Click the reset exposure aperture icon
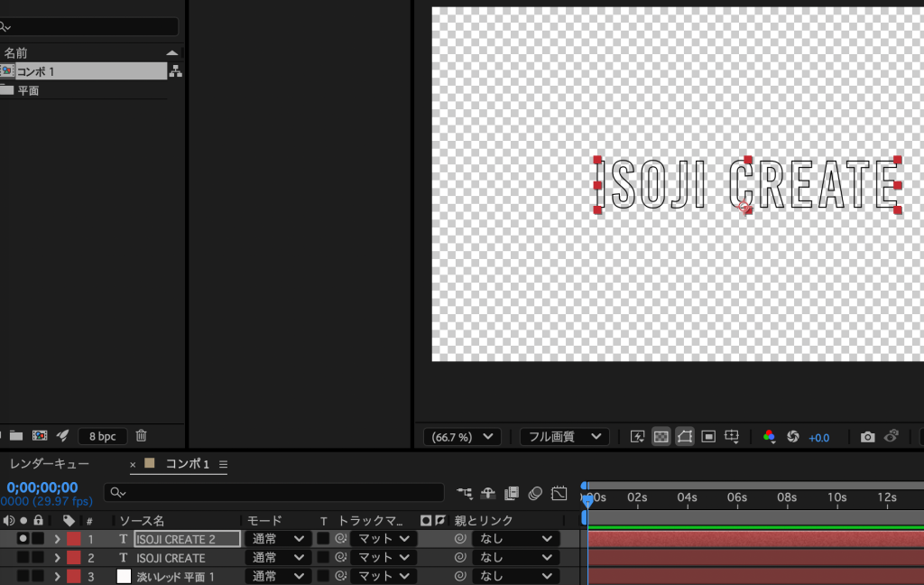Viewport: 924px width, 585px height. pyautogui.click(x=793, y=436)
